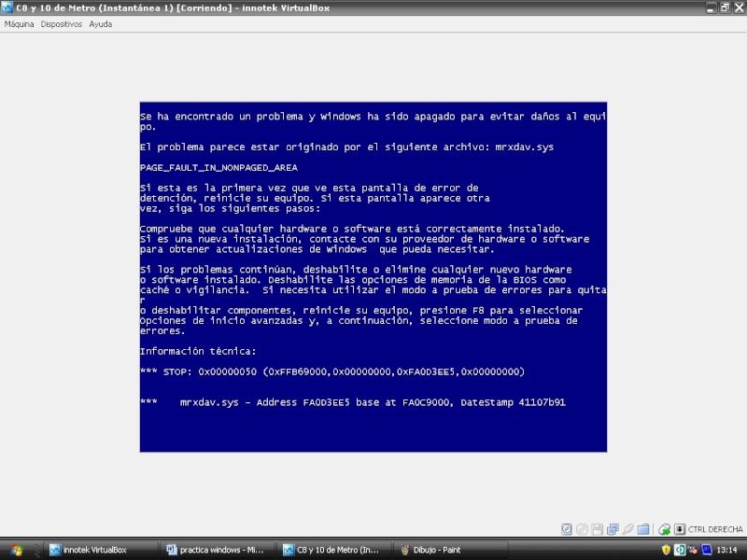The width and height of the screenshot is (747, 560).
Task: Switch to practica windows Word taskbar button
Action: [x=218, y=550]
